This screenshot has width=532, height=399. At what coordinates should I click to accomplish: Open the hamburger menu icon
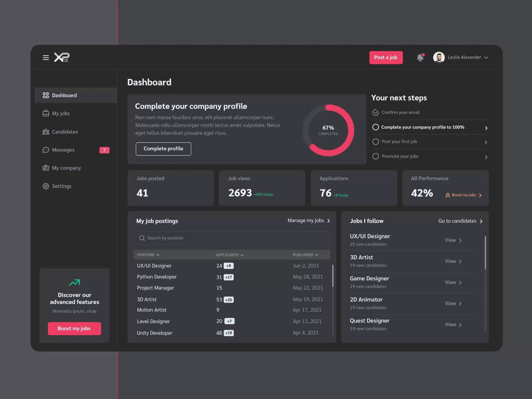46,58
